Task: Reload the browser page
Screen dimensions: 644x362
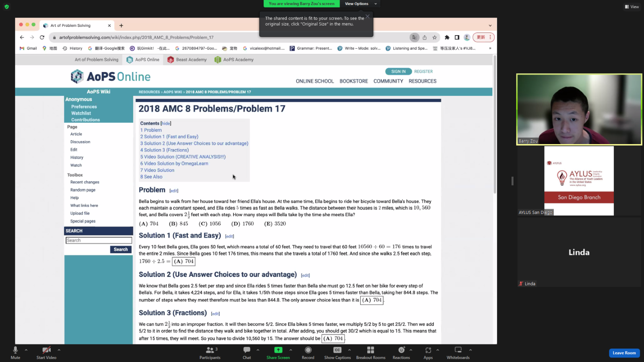Action: pos(42,37)
